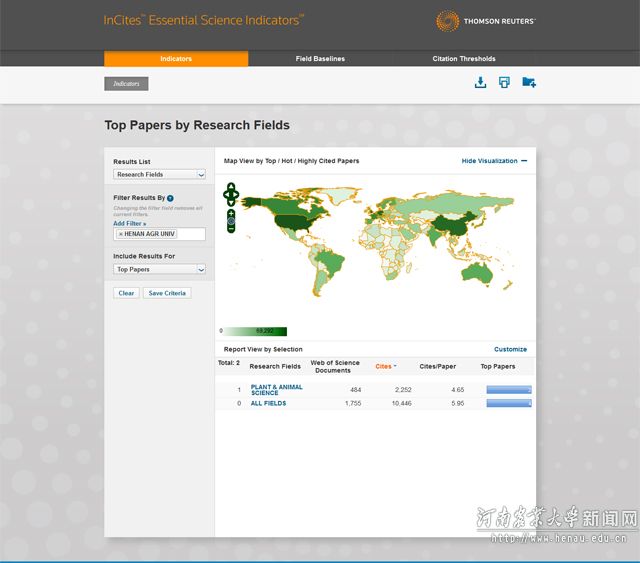This screenshot has height=563, width=640.
Task: Click the Cites/Paper column header
Action: [438, 367]
